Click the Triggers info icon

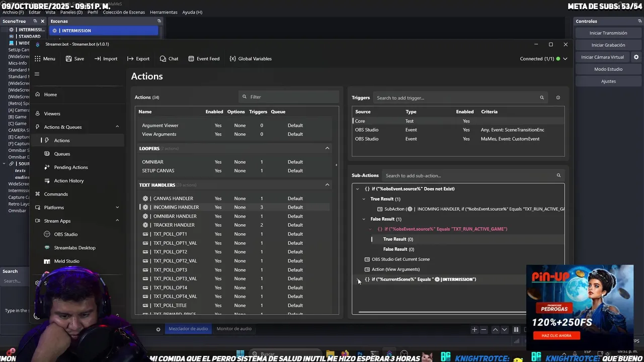click(558, 98)
